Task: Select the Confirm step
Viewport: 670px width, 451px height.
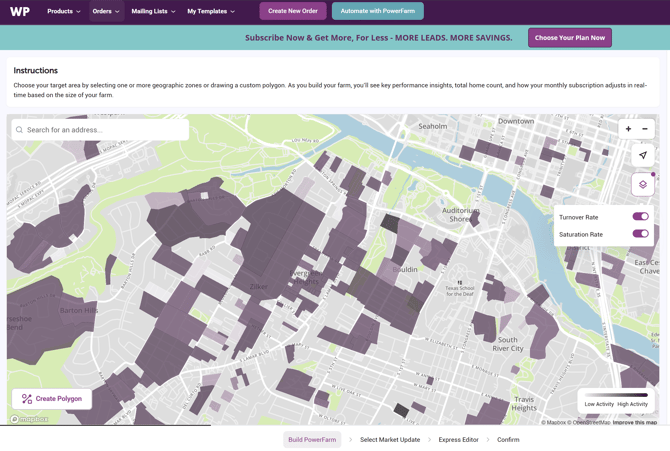Action: point(508,439)
